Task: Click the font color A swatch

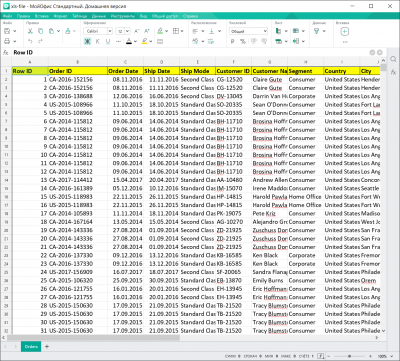Action: tap(129, 41)
